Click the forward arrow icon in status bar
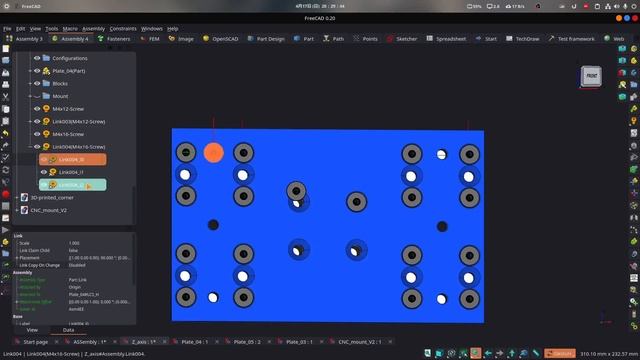Viewport: 640px width, 360px height. pos(500,353)
